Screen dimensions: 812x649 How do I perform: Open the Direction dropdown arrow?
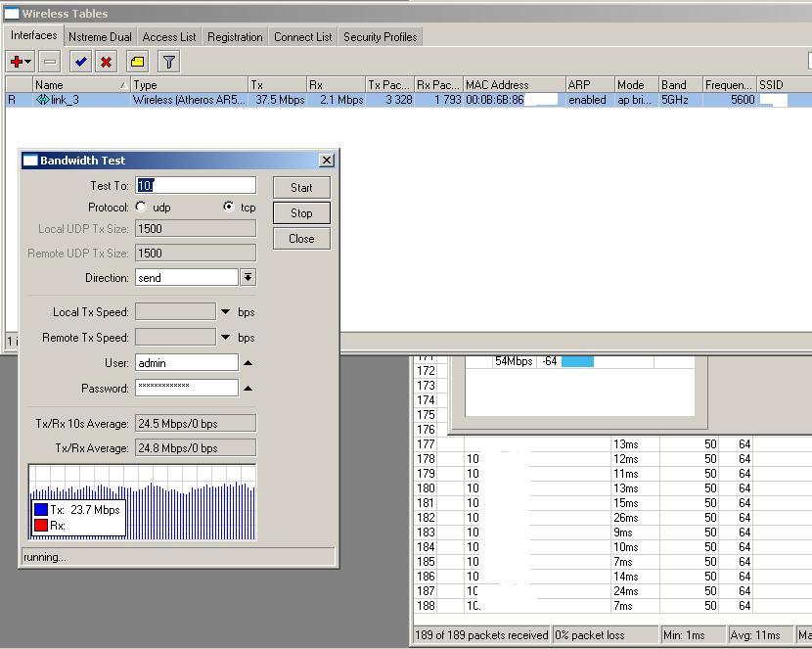pyautogui.click(x=248, y=278)
